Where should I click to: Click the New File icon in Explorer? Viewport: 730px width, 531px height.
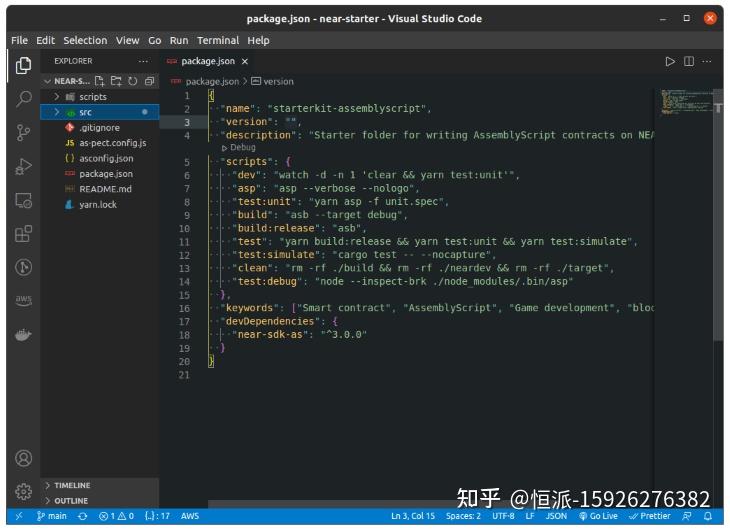pyautogui.click(x=100, y=81)
